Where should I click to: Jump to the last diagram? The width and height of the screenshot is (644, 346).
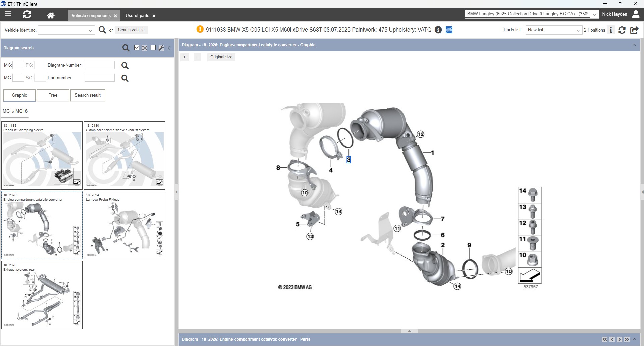[627, 339]
